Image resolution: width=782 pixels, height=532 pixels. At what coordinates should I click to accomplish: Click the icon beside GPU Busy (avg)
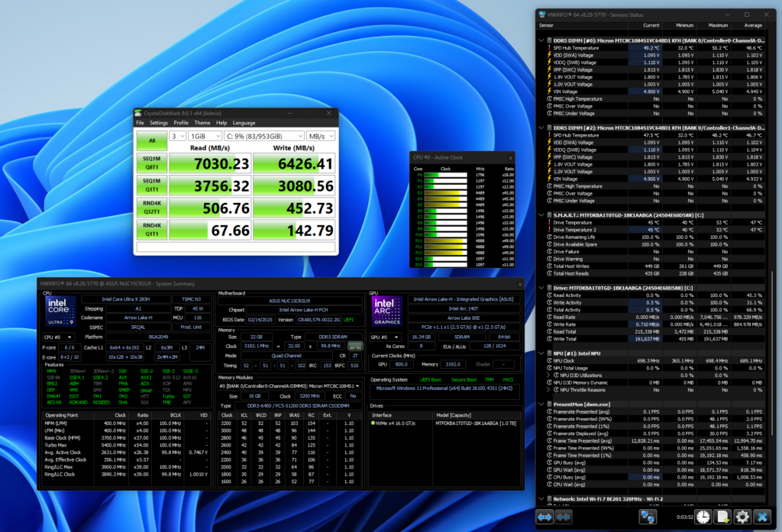(550, 463)
